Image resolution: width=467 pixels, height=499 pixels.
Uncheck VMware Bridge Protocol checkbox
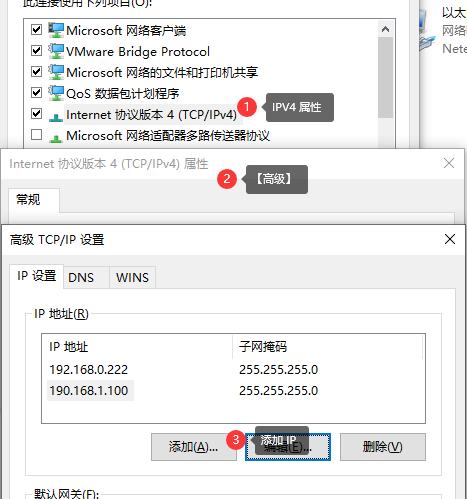36,51
